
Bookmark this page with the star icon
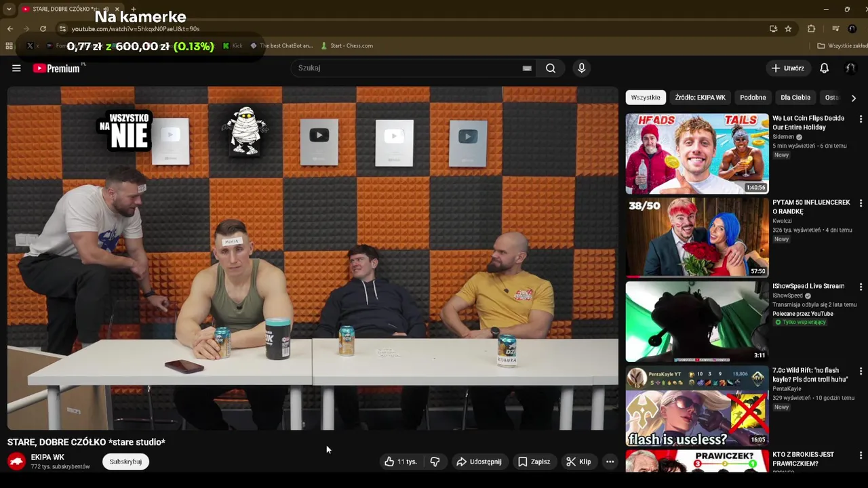coord(788,28)
